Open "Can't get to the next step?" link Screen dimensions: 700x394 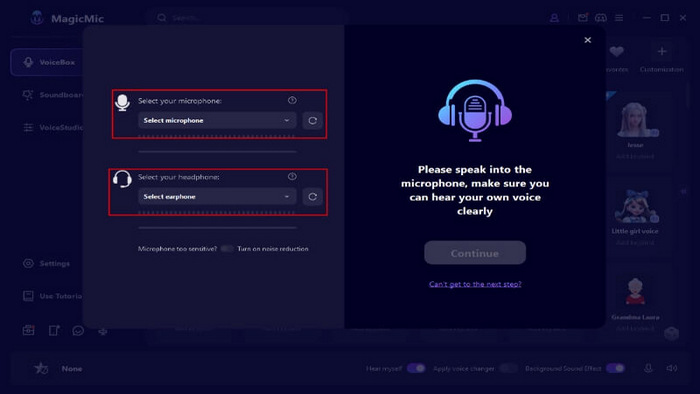point(475,284)
